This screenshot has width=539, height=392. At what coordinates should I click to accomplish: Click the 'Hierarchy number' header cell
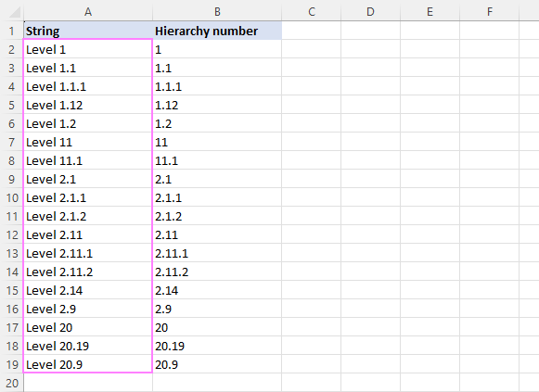pyautogui.click(x=217, y=31)
